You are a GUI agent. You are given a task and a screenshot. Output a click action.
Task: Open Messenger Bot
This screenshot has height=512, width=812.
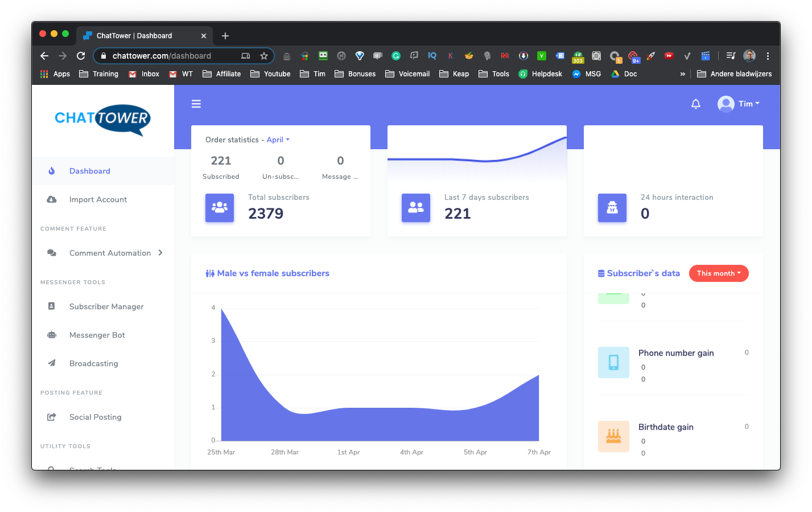[103, 335]
